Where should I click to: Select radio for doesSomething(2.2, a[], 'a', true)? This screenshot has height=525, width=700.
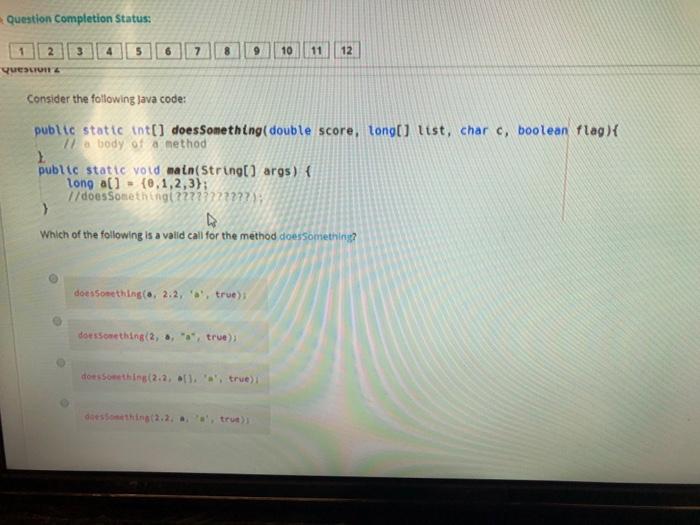[x=61, y=362]
